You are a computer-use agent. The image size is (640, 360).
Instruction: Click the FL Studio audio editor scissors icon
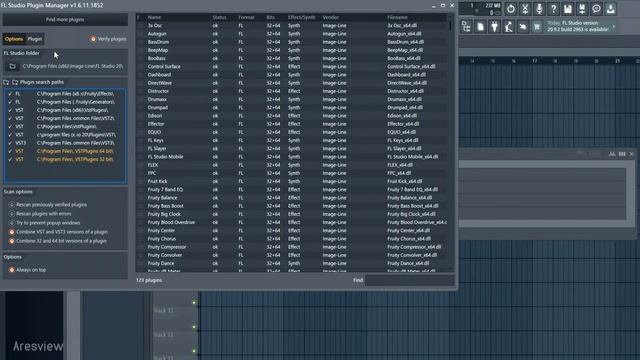pos(525,9)
